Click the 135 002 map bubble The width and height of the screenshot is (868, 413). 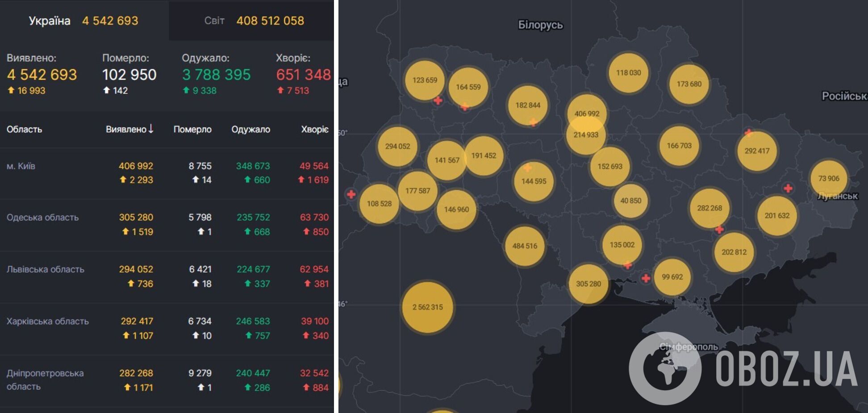click(x=622, y=244)
